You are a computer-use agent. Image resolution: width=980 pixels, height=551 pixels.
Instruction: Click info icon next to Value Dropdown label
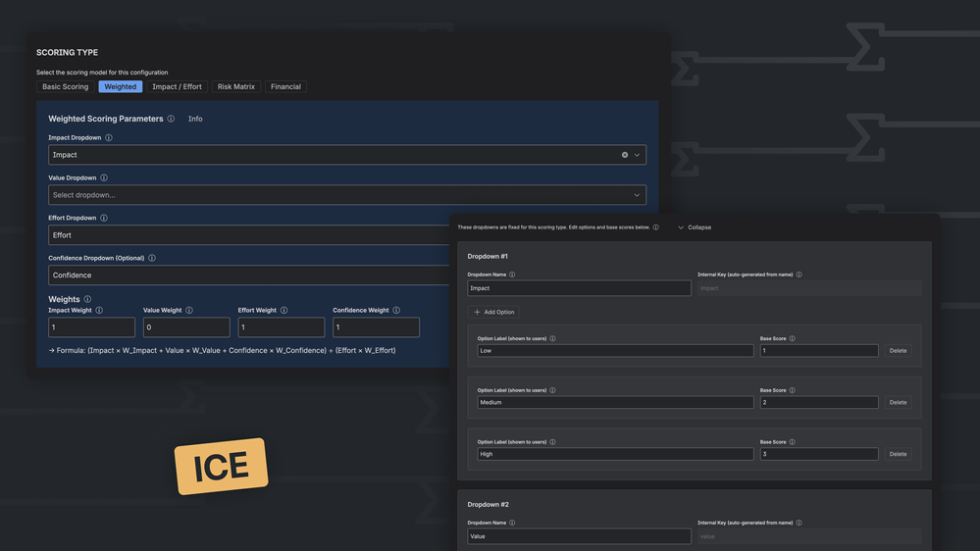point(104,177)
